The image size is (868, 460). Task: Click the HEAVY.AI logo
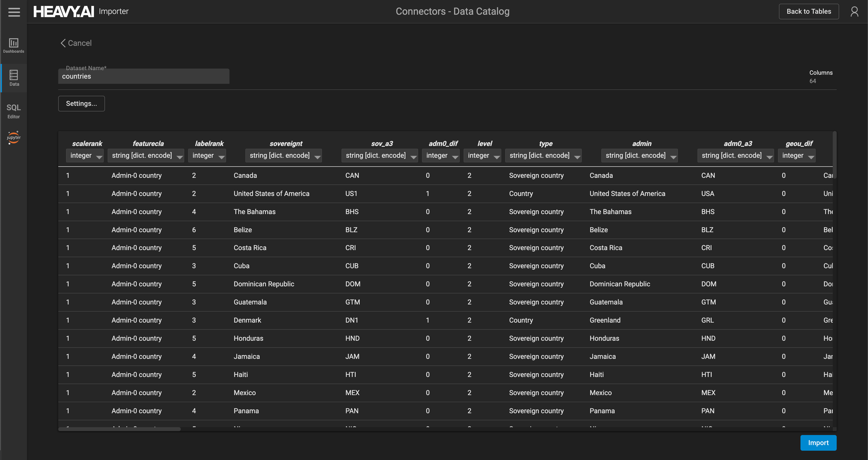coord(64,12)
